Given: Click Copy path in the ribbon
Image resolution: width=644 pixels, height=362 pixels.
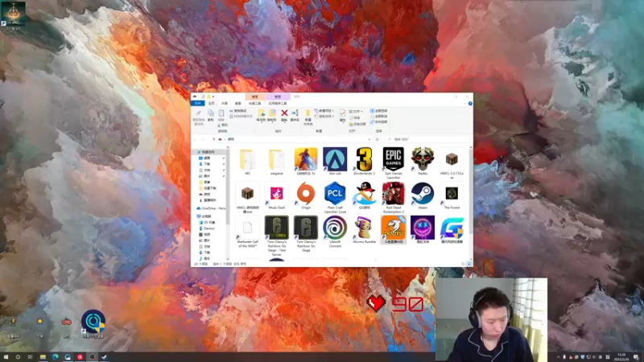Looking at the screenshot, I should [238, 111].
